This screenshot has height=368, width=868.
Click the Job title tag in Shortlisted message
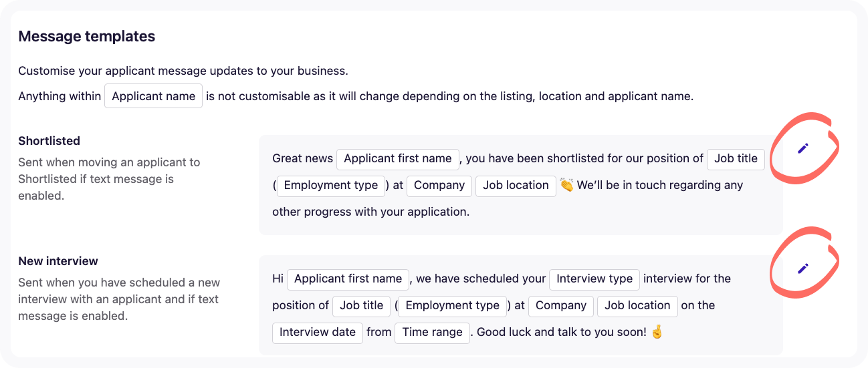(736, 158)
